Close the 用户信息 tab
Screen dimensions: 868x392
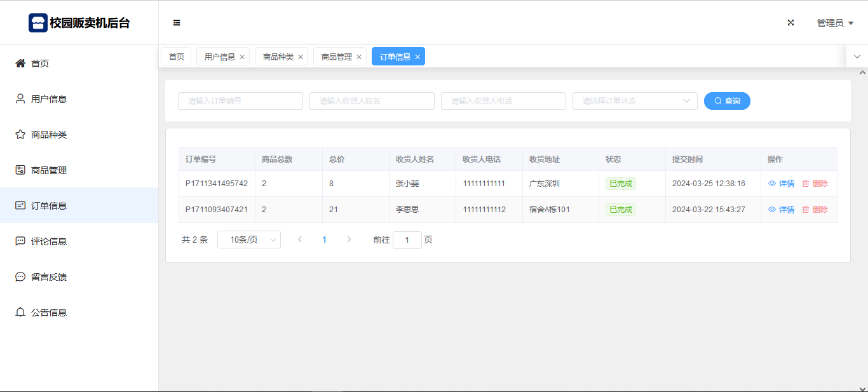242,57
